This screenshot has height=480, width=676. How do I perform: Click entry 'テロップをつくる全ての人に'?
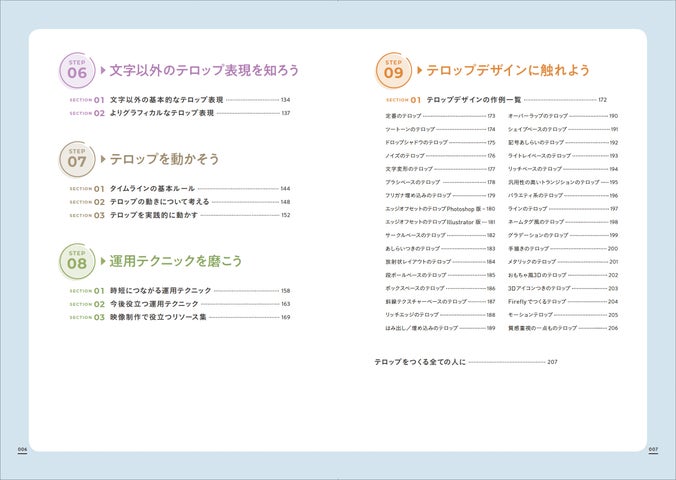point(420,362)
